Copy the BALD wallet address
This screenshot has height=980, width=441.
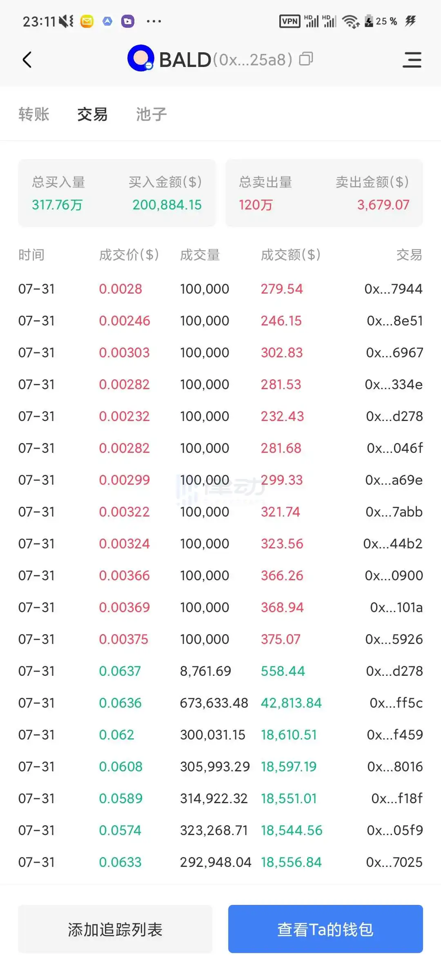point(306,59)
